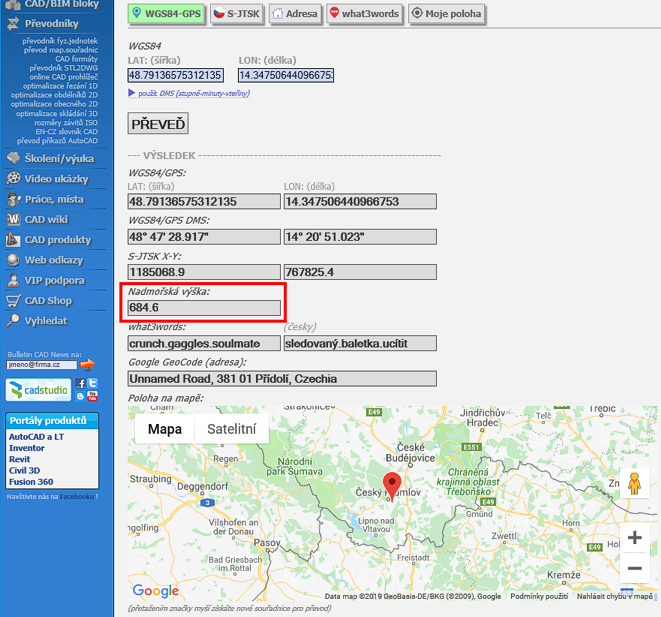Open the Revit portal link
This screenshot has height=617, width=661.
(19, 459)
